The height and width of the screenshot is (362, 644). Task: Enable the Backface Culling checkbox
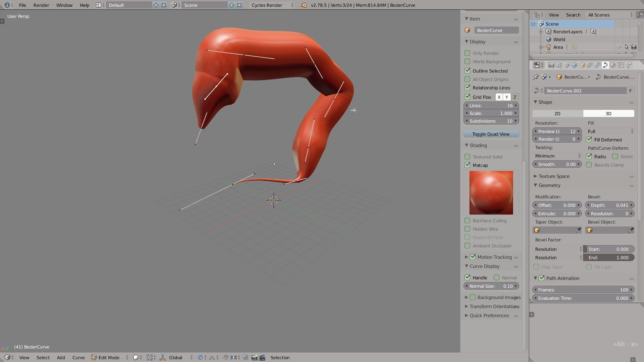(467, 221)
